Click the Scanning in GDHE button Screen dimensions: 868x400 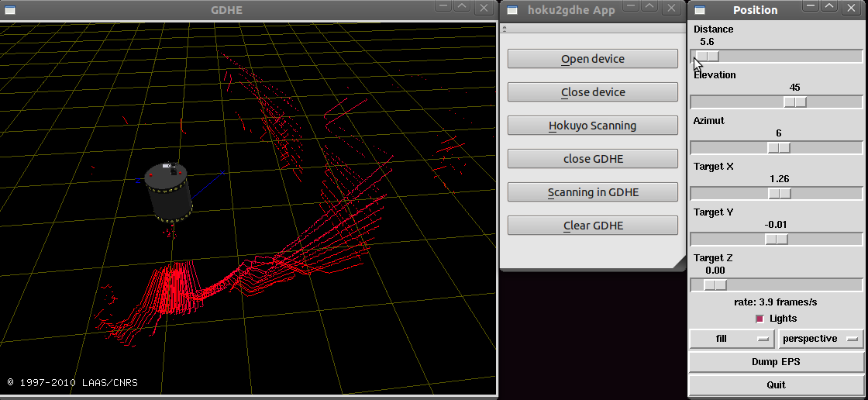pyautogui.click(x=592, y=192)
